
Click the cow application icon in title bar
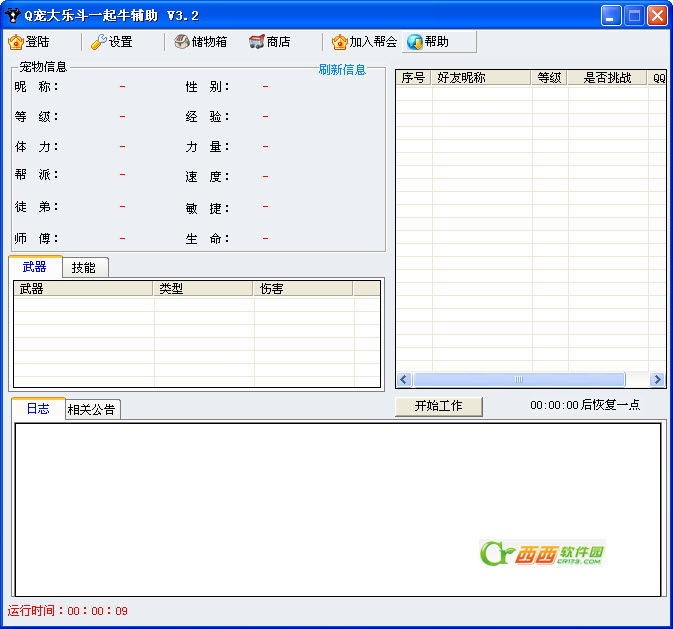13,15
